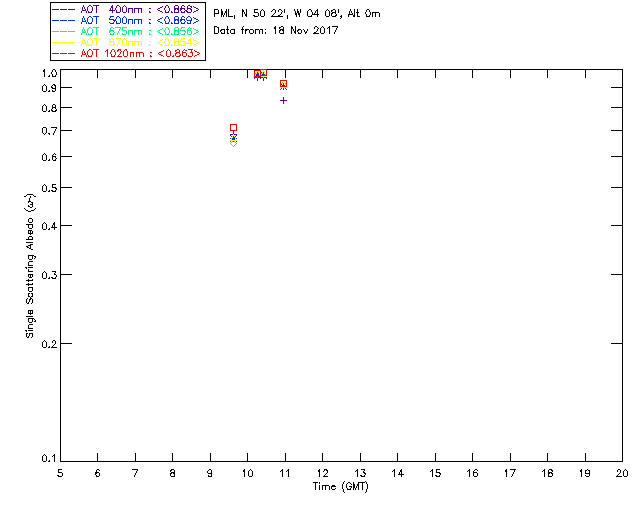640x512 pixels.
Task: Click x-axis tick label 18
Action: (x=547, y=473)
